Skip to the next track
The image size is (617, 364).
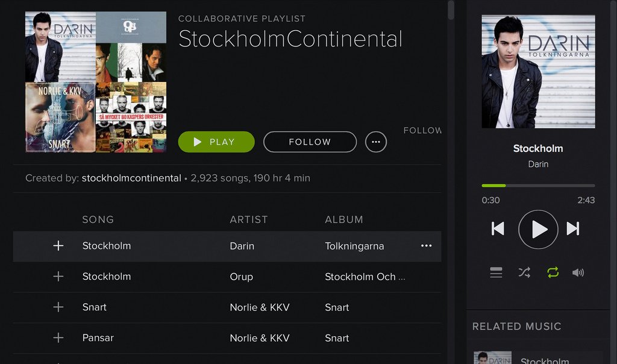[x=573, y=229]
